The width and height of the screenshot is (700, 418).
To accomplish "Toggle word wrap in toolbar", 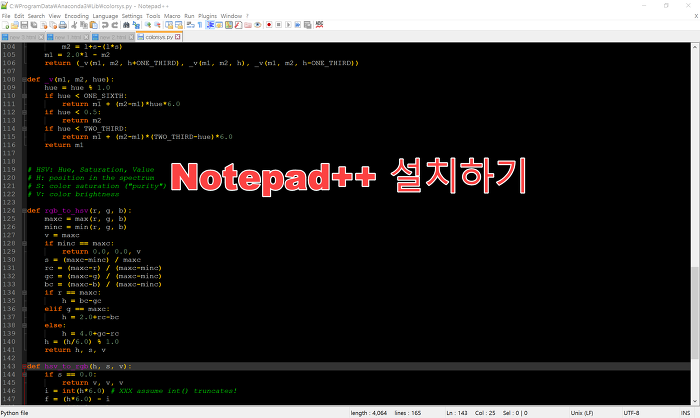I will [x=190, y=25].
